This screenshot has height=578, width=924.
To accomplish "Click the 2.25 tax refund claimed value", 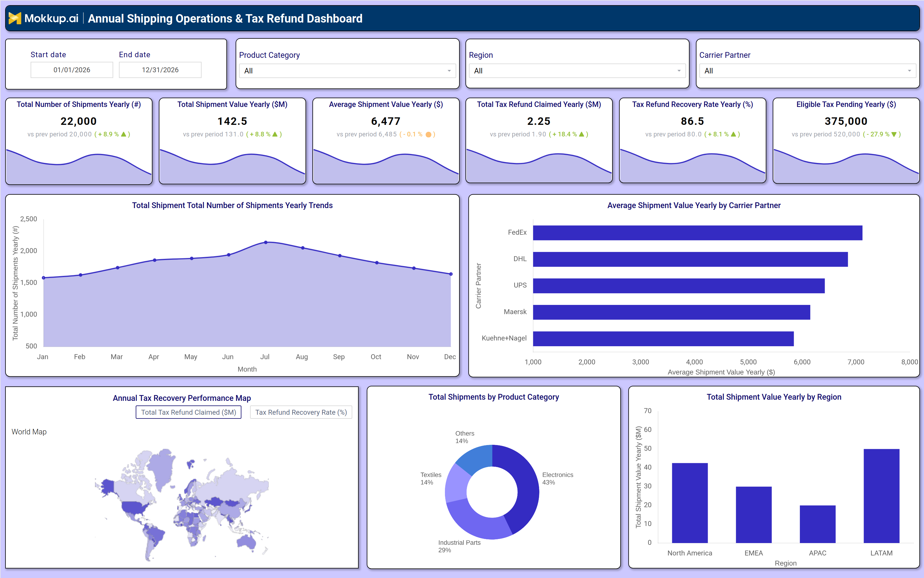I will pyautogui.click(x=539, y=121).
